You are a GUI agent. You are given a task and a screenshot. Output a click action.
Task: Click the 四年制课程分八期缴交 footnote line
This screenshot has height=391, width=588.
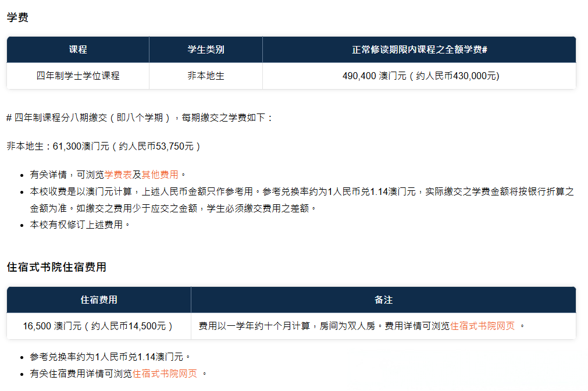tap(140, 118)
